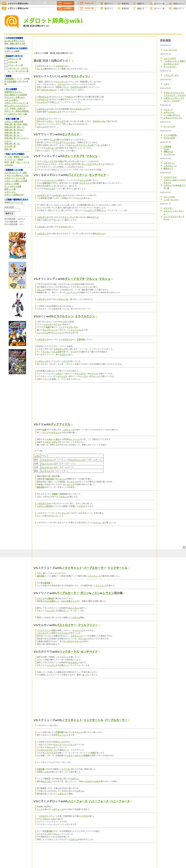Open メタルキャノン in update history
Viewport: 186px width, 868px height.
[170, 166]
